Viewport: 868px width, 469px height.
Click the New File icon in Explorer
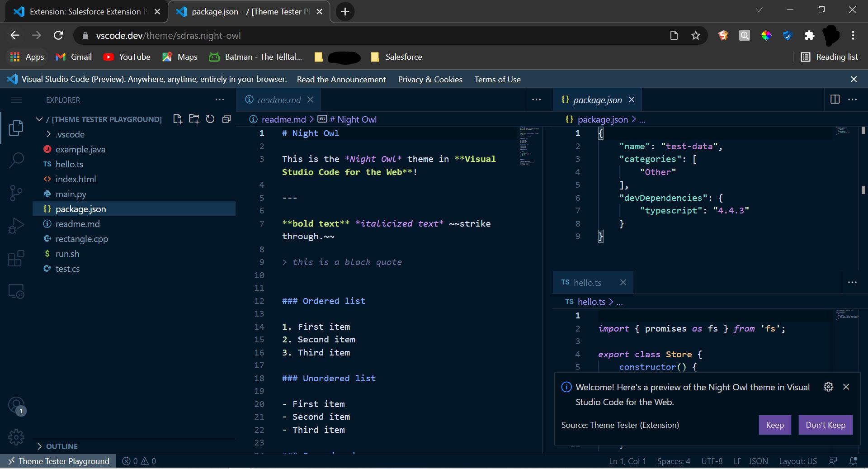coord(178,119)
